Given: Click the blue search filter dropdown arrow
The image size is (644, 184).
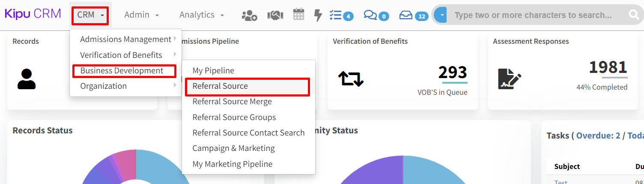Looking at the screenshot, I should (441, 15).
